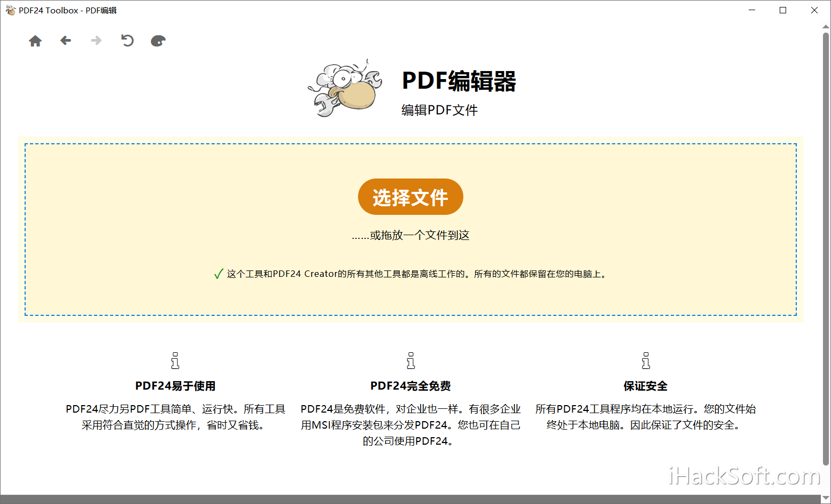Click the info icon above PDF24易于使用
The height and width of the screenshot is (504, 831).
click(175, 361)
